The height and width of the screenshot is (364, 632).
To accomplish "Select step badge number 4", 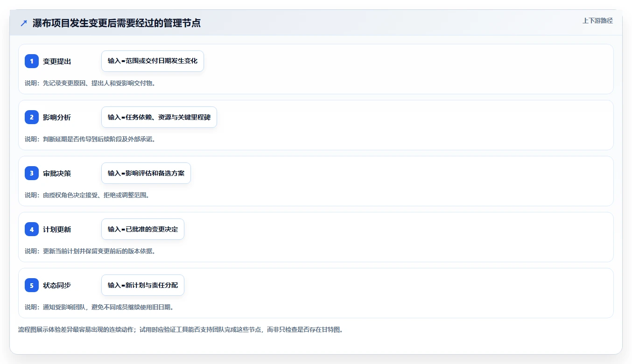I will click(32, 229).
